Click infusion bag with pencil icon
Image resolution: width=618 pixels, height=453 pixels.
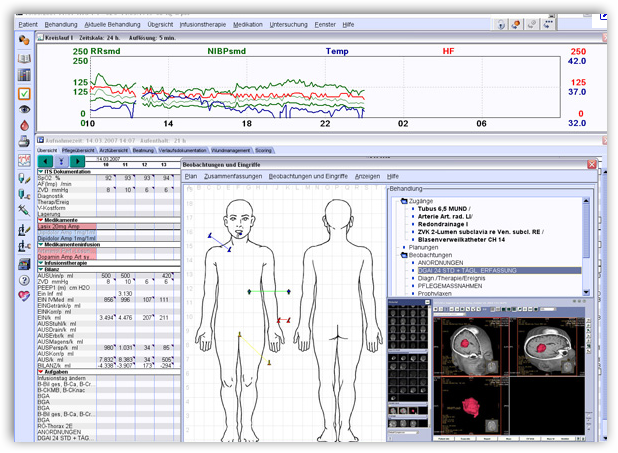point(24,179)
